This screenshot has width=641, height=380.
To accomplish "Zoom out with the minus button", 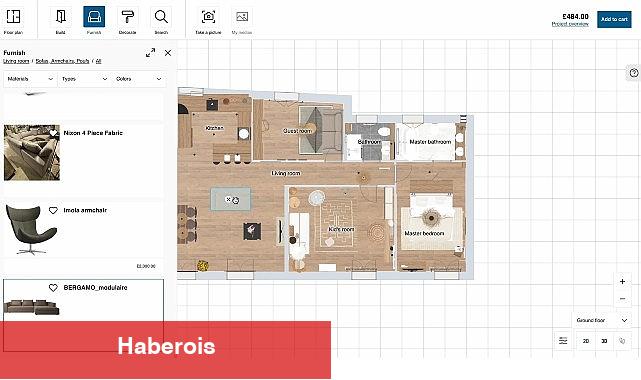I will [622, 299].
